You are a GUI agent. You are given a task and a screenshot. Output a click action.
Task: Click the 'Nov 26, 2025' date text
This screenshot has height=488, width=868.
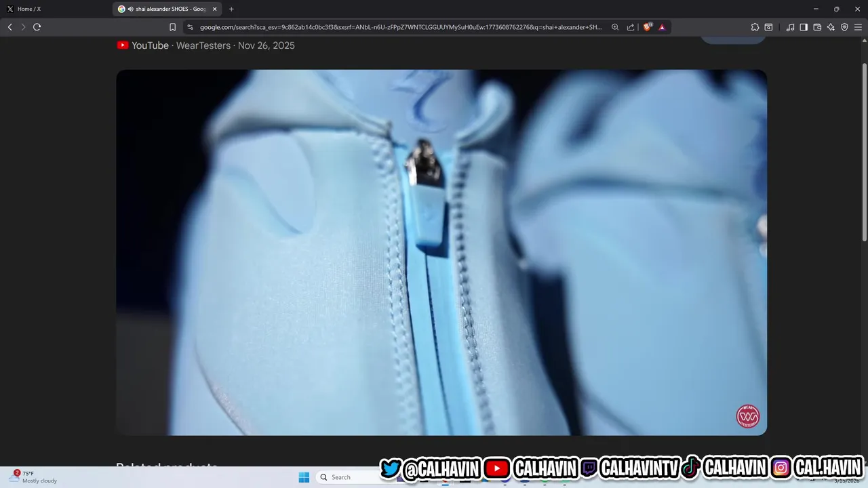pos(267,45)
